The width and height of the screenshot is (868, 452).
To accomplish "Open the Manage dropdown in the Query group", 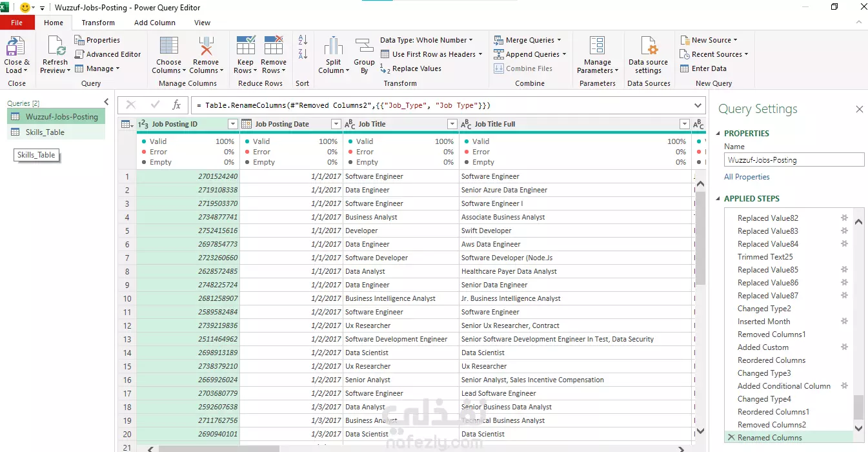I will pos(97,68).
